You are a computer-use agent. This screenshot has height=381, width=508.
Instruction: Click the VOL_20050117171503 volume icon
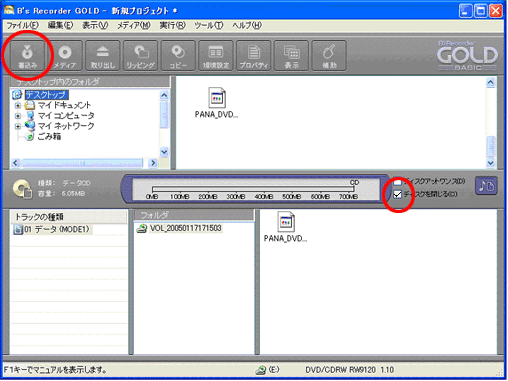coord(142,228)
